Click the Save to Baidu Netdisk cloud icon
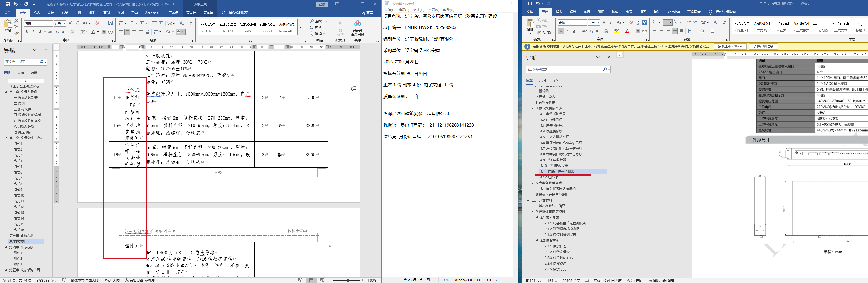 coord(358,23)
